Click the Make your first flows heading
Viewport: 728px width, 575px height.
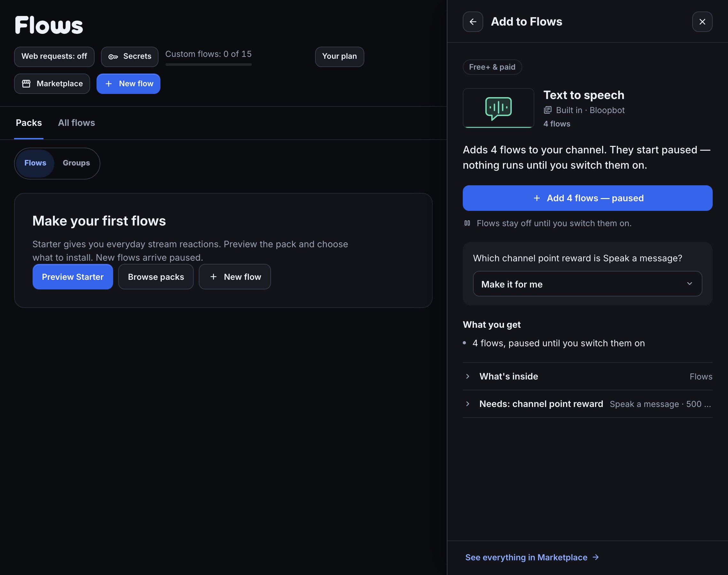99,221
